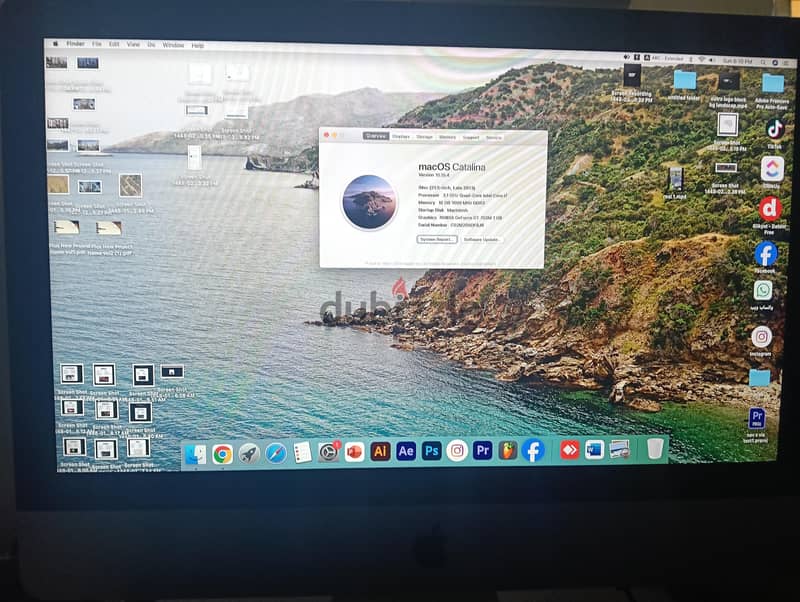Launch Microsoft Word from the Dock
Viewport: 800px width, 602px height.
pyautogui.click(x=594, y=450)
